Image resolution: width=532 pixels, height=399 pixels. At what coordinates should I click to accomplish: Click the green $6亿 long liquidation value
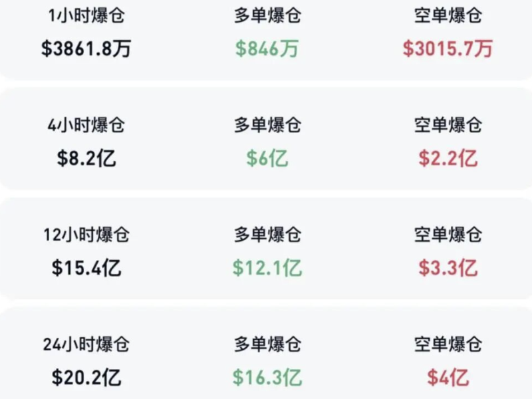pos(267,158)
